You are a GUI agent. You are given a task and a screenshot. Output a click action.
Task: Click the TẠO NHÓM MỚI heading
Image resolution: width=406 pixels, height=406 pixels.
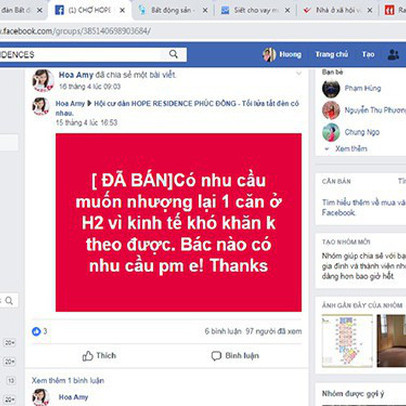346,242
